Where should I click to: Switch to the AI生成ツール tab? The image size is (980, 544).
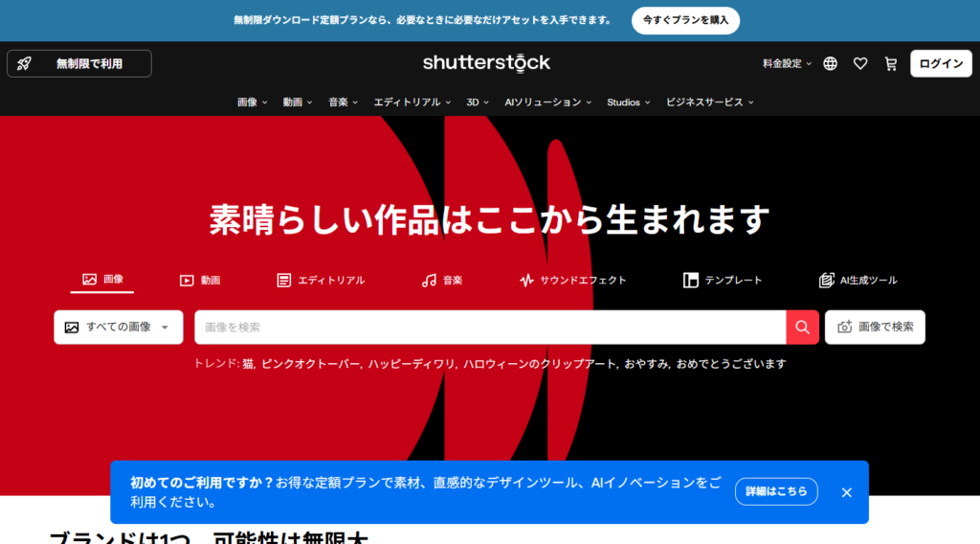pyautogui.click(x=858, y=280)
